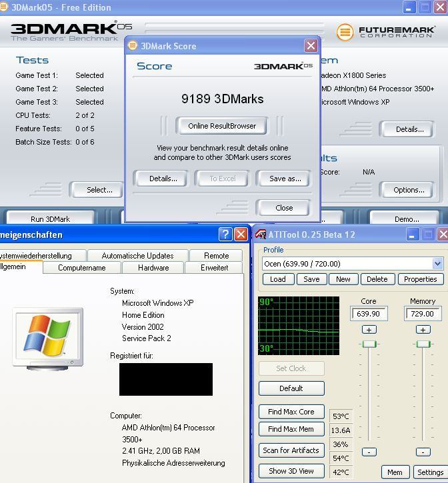Click Show 3D View button
The height and width of the screenshot is (483, 448).
coord(291,471)
